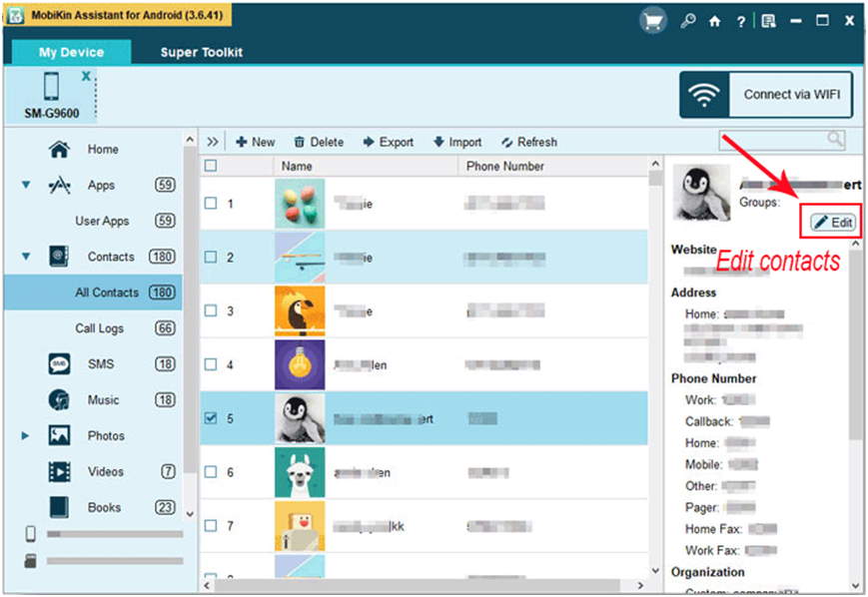868x597 pixels.
Task: Click the key register icon
Action: coord(689,20)
